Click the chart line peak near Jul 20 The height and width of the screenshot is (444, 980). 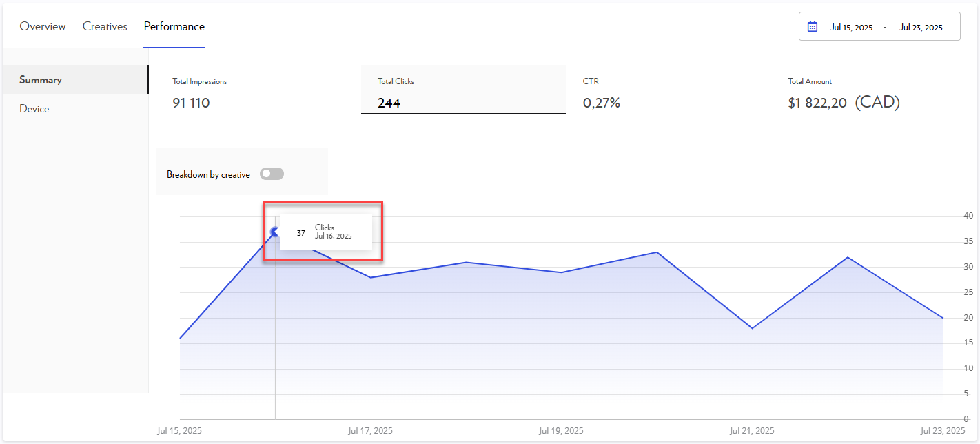[x=657, y=252]
